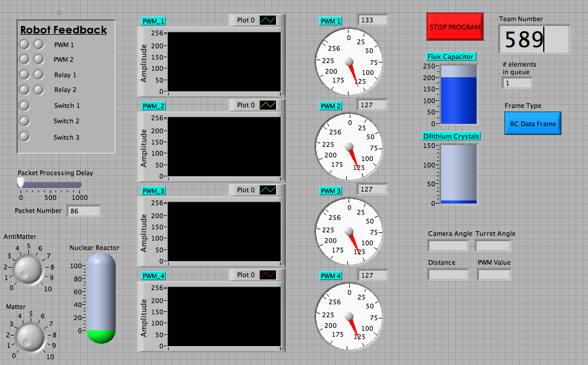Click the PWM_2 yellow plot line icon
The width and height of the screenshot is (588, 365).
(268, 105)
